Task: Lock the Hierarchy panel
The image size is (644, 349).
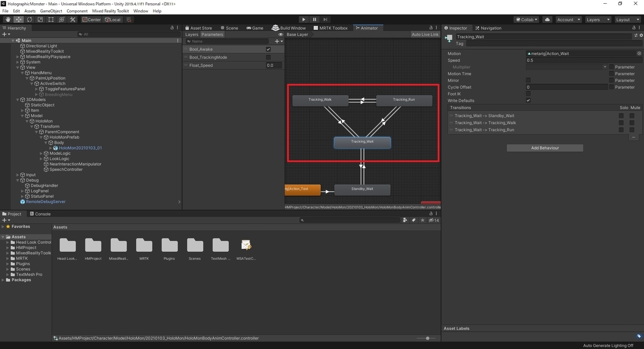Action: click(x=172, y=28)
